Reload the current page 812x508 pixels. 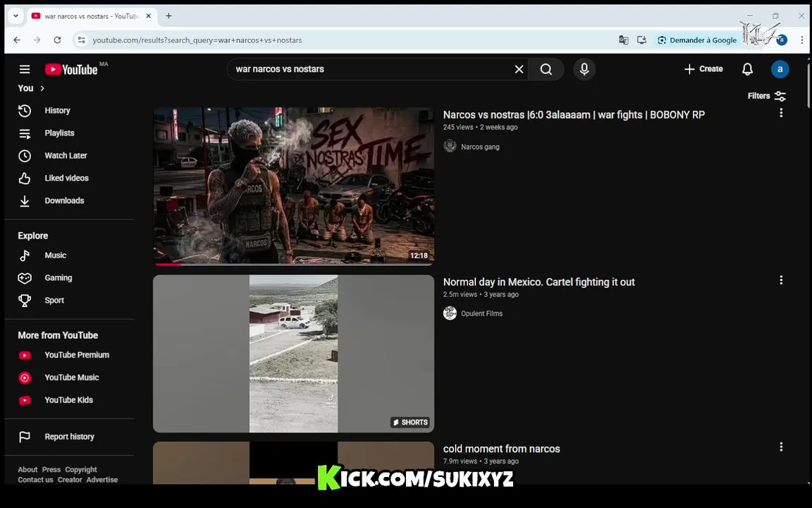coord(58,40)
